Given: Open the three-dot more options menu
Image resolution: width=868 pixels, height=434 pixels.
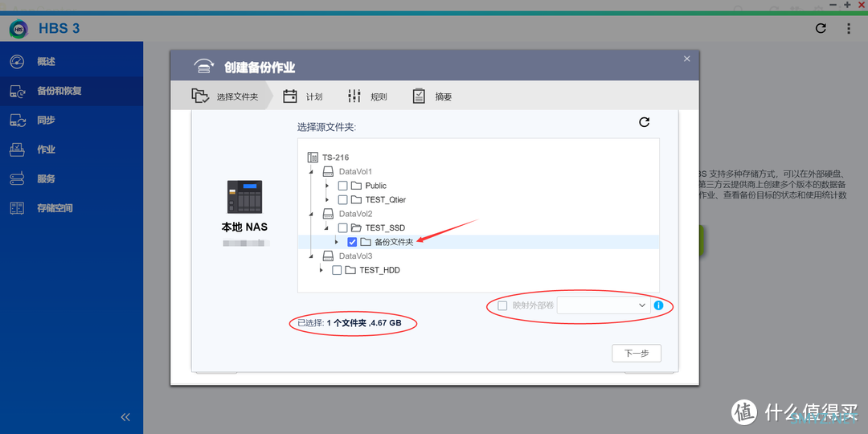Looking at the screenshot, I should coord(849,28).
